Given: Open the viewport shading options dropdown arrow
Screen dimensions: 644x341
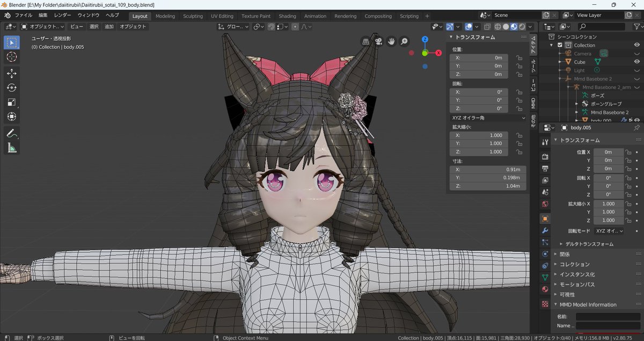Looking at the screenshot, I should [x=530, y=26].
